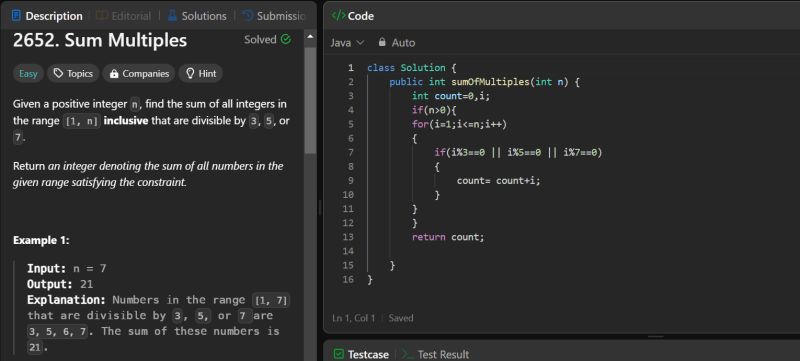This screenshot has width=800, height=361.
Task: Click the Saved status indicator
Action: coord(401,318)
